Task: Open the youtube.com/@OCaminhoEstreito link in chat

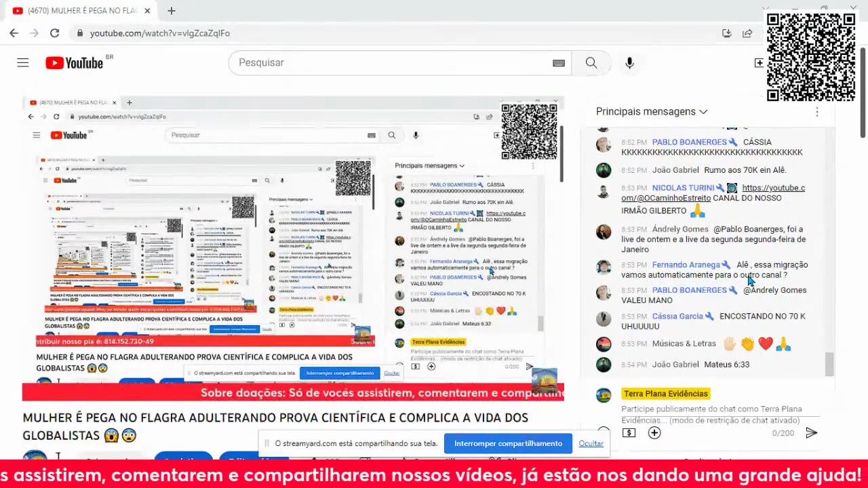Action: pyautogui.click(x=713, y=193)
